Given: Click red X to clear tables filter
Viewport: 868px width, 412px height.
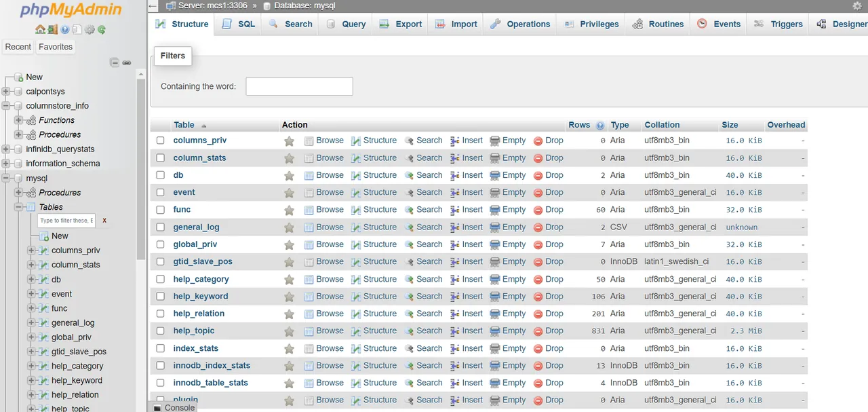Looking at the screenshot, I should [104, 221].
